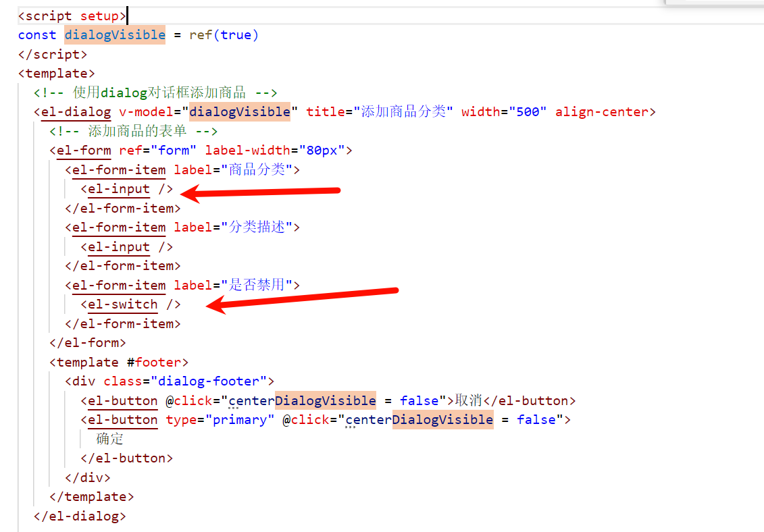Click the closing '</el-form-item>' after the el-switch
The width and height of the screenshot is (764, 532).
point(123,324)
